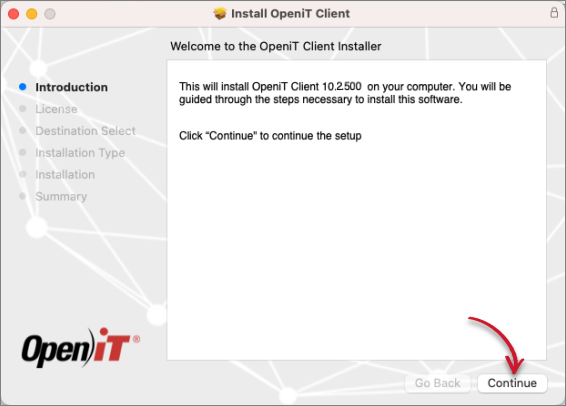Image resolution: width=566 pixels, height=406 pixels.
Task: Click the blue bullet next to Introduction
Action: [23, 87]
